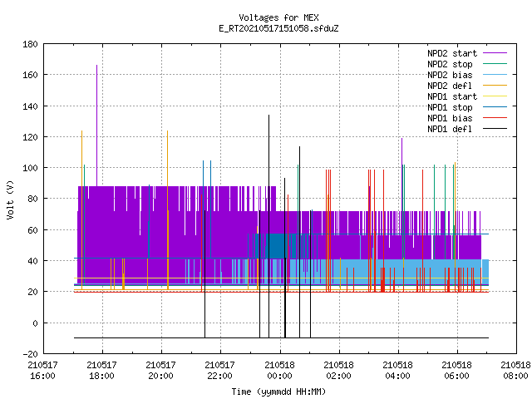The image size is (532, 399).
Task: Click the x-axis label 210517 16:00
Action: pos(42,371)
